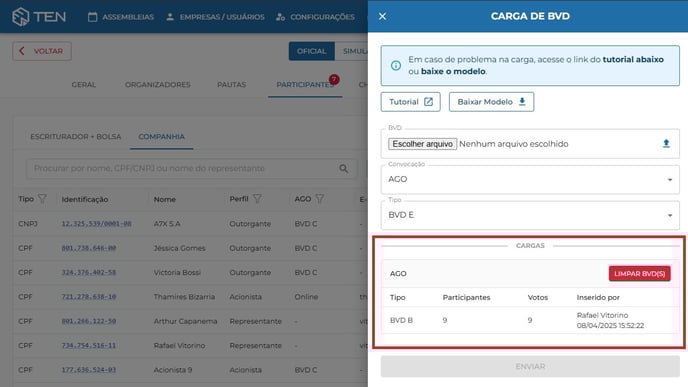This screenshot has height=387, width=688.
Task: Select the A7X S.A name cell
Action: 167,224
